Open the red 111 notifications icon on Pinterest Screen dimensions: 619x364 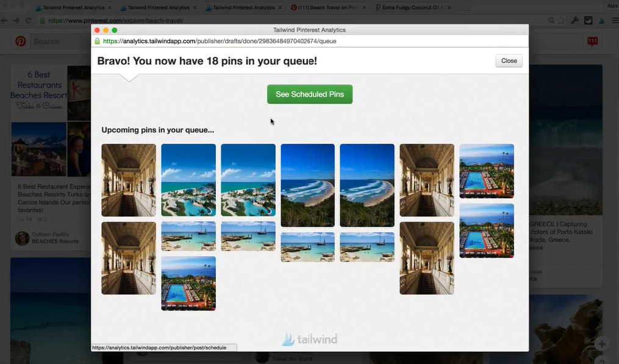592,41
